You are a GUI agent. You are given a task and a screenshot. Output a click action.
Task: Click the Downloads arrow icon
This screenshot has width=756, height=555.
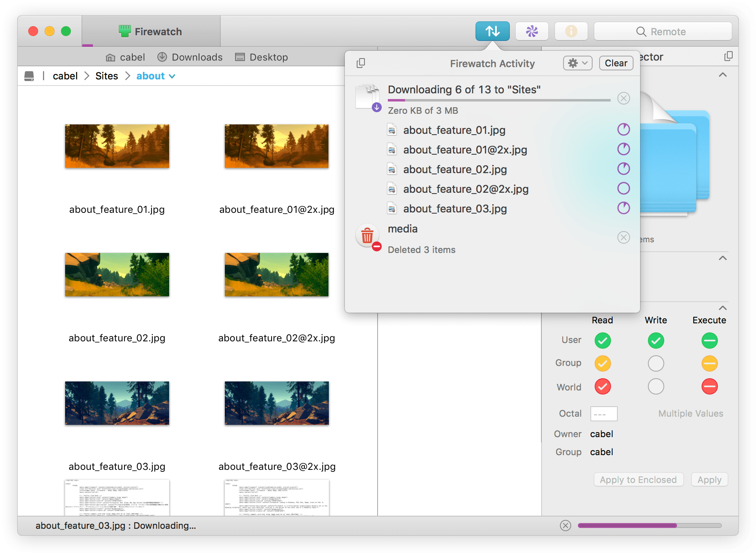(162, 57)
